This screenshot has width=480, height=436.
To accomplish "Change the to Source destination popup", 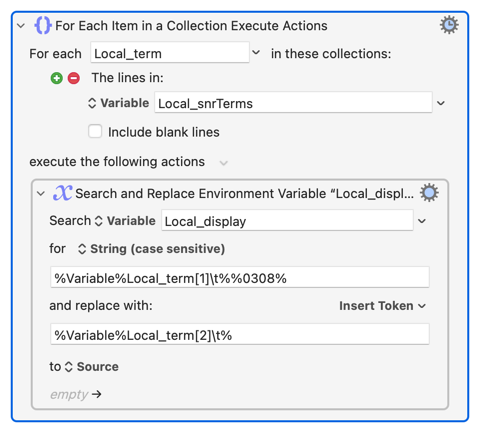I will [91, 367].
